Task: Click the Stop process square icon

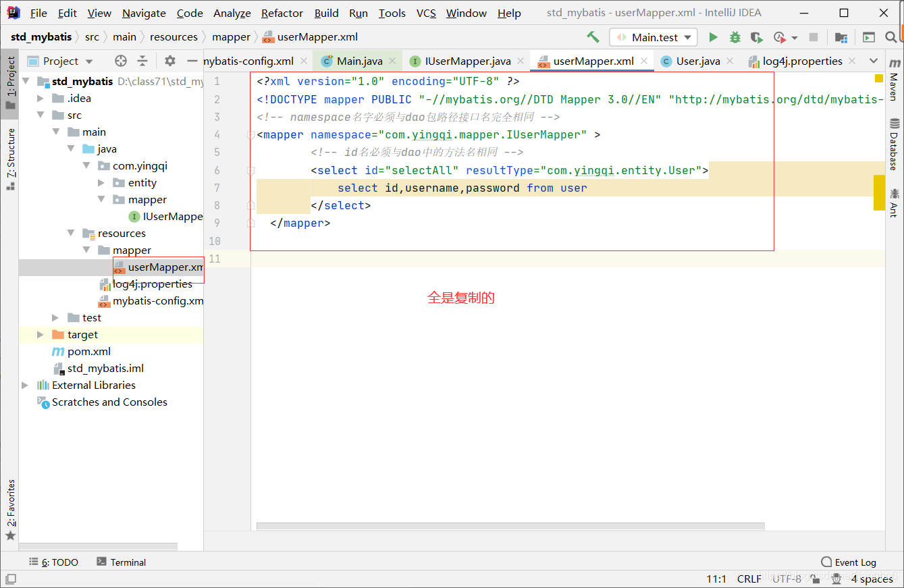Action: pyautogui.click(x=814, y=37)
